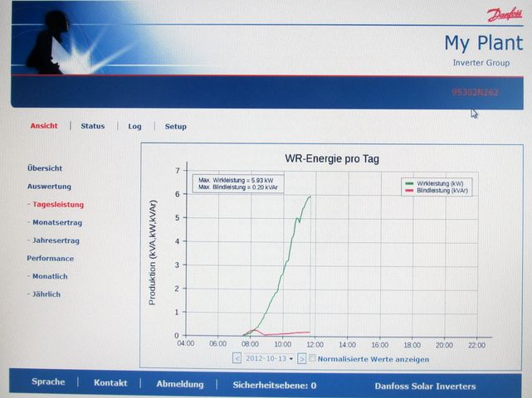Click the 22:00 x-axis label
The image size is (532, 398).
click(476, 345)
